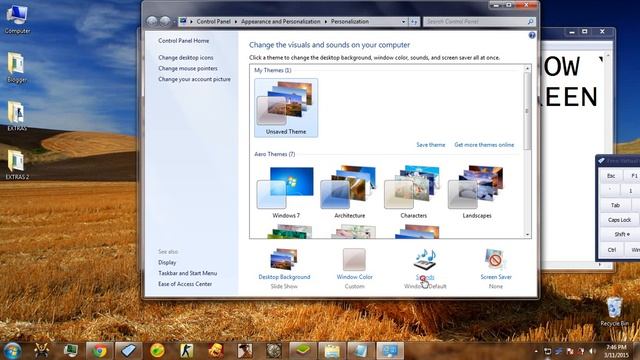Click the address bar refresh button

[x=414, y=22]
